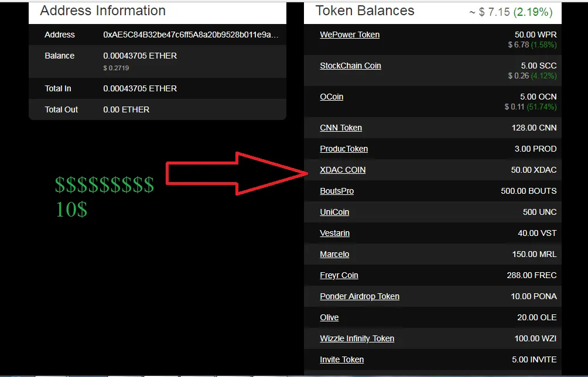
Task: Select the 500.00 BOUTS balance
Action: (x=529, y=191)
